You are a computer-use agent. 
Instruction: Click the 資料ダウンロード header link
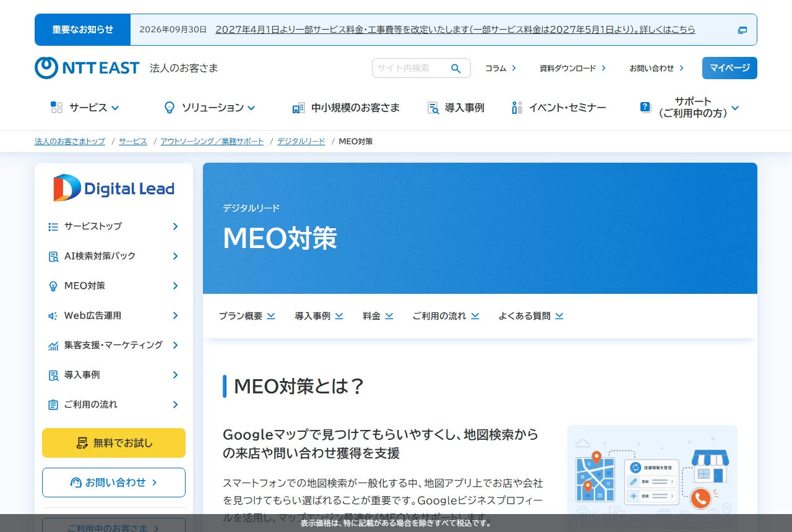coord(573,68)
